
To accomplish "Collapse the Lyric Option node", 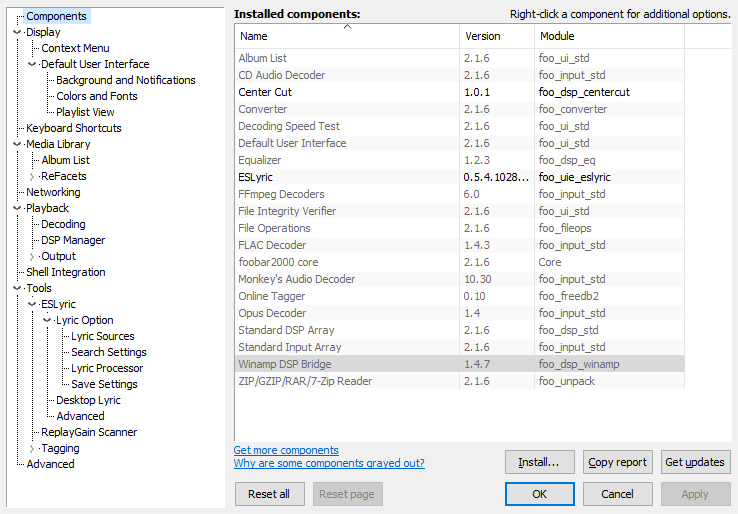I will click(47, 320).
